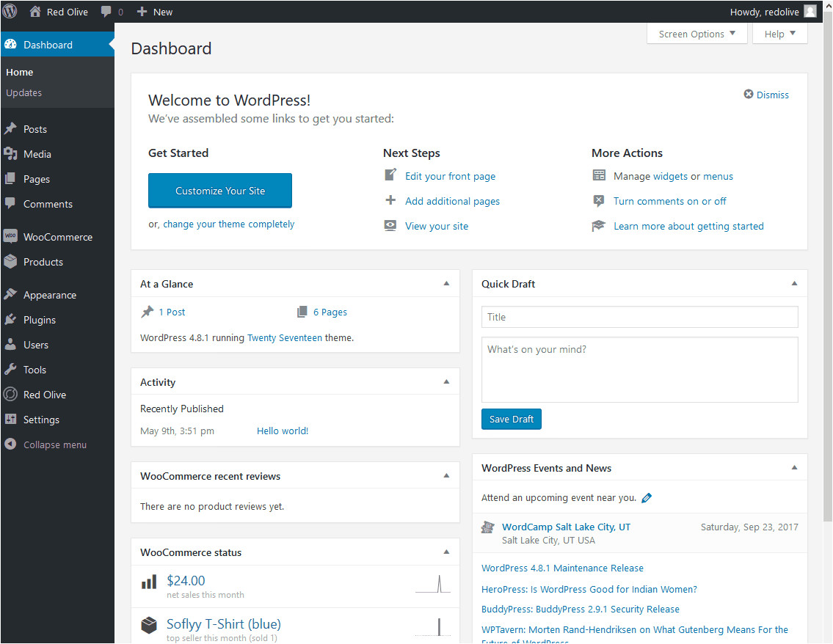
Task: Click the Customize Your Site button
Action: coord(220,191)
